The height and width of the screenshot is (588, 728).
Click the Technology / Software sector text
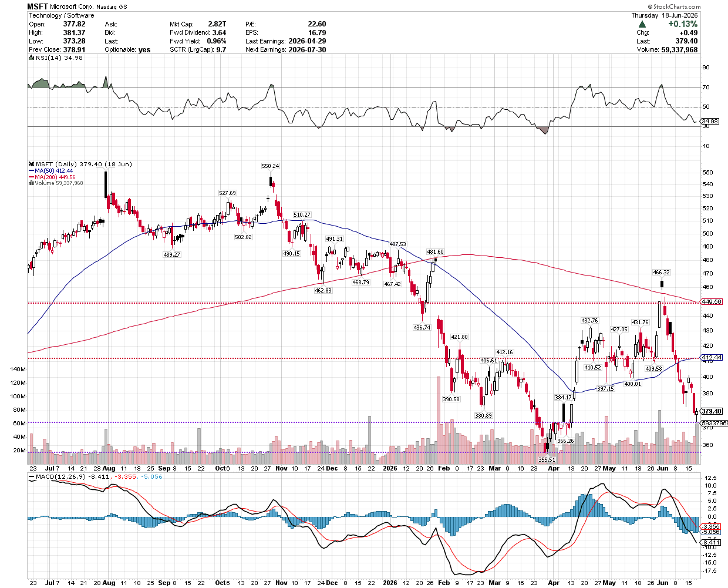click(x=62, y=15)
